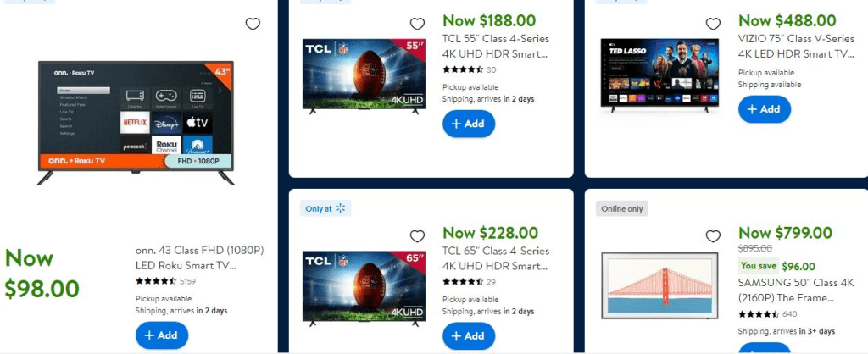Open TCL 55" football TV image
The width and height of the screenshot is (868, 354).
[x=364, y=76]
